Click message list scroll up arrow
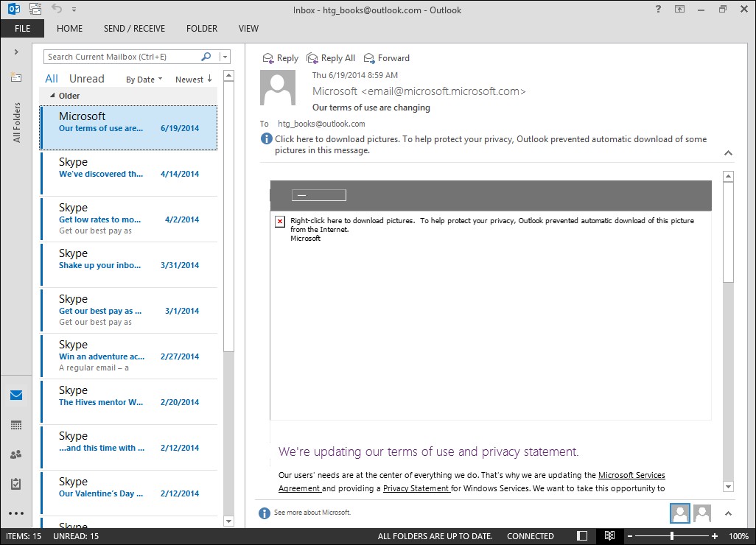 pyautogui.click(x=229, y=76)
